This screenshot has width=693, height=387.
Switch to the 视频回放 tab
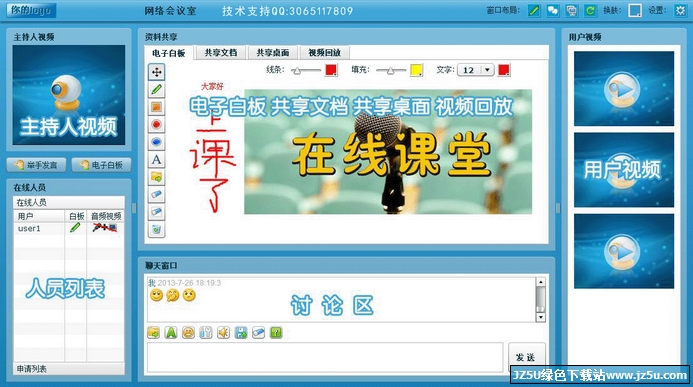[325, 53]
